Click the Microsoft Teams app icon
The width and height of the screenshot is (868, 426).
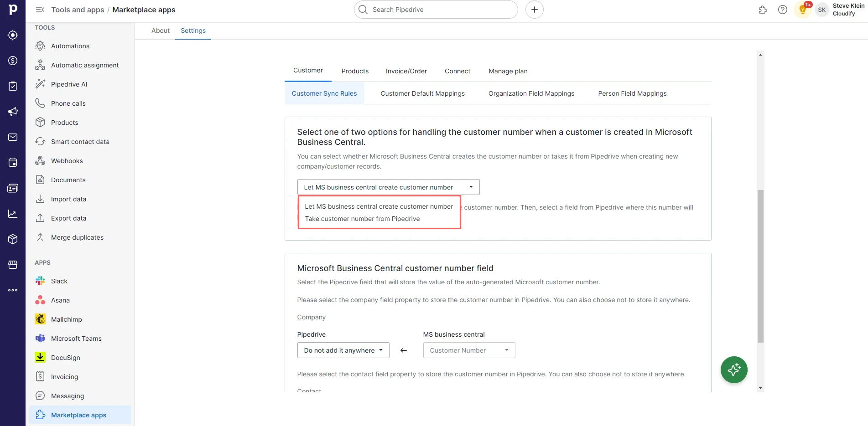point(40,339)
